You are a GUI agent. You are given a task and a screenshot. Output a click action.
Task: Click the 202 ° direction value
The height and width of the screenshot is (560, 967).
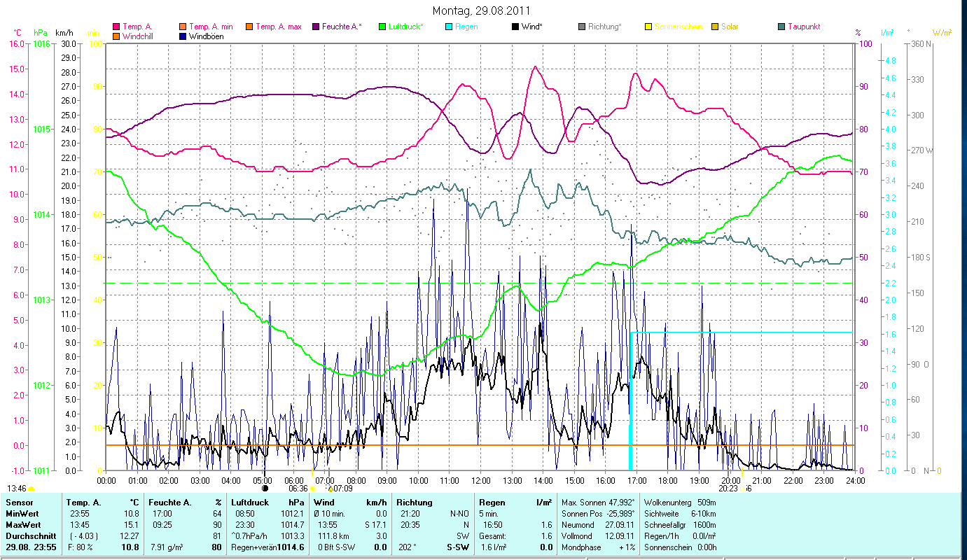[x=408, y=547]
